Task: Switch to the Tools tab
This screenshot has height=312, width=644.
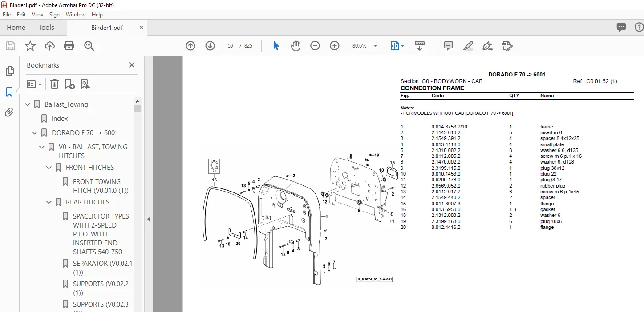Action: pyautogui.click(x=46, y=28)
